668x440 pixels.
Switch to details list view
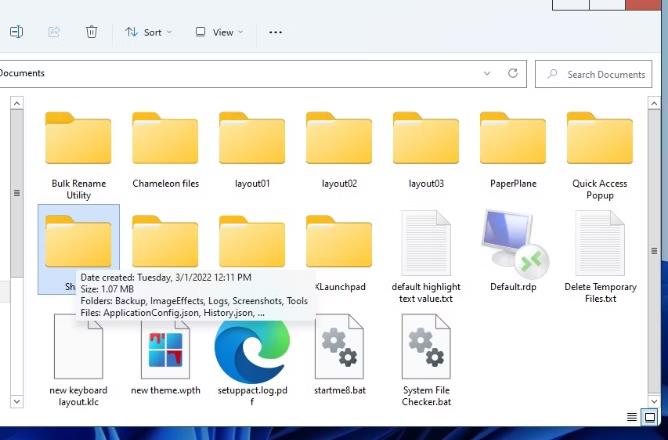pyautogui.click(x=632, y=417)
